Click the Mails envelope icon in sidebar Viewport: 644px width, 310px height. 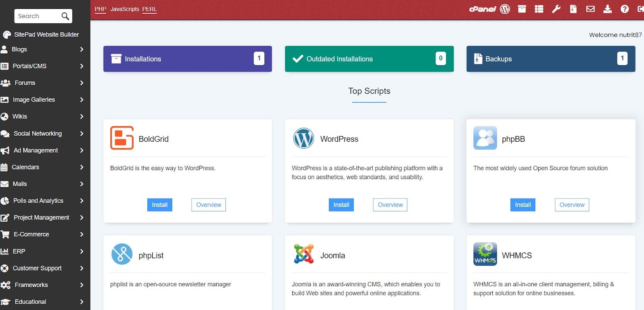click(4, 184)
